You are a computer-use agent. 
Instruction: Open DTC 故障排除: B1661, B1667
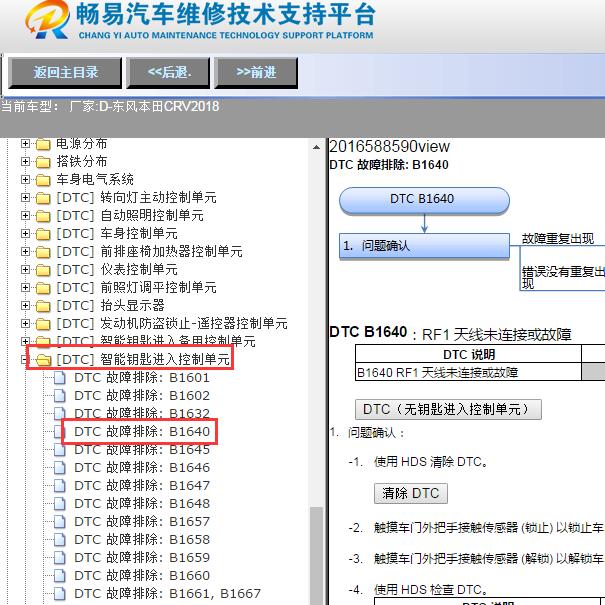pyautogui.click(x=168, y=594)
